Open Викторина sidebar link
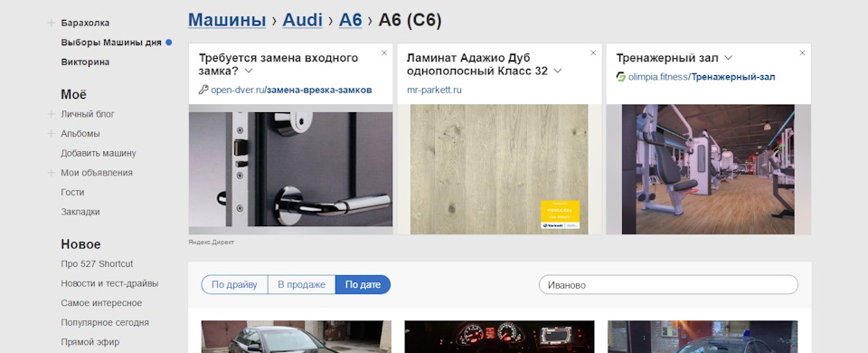The width and height of the screenshot is (868, 353). click(85, 62)
